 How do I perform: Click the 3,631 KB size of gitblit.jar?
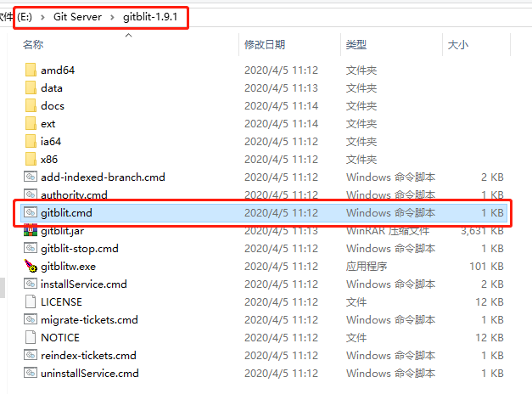click(482, 231)
